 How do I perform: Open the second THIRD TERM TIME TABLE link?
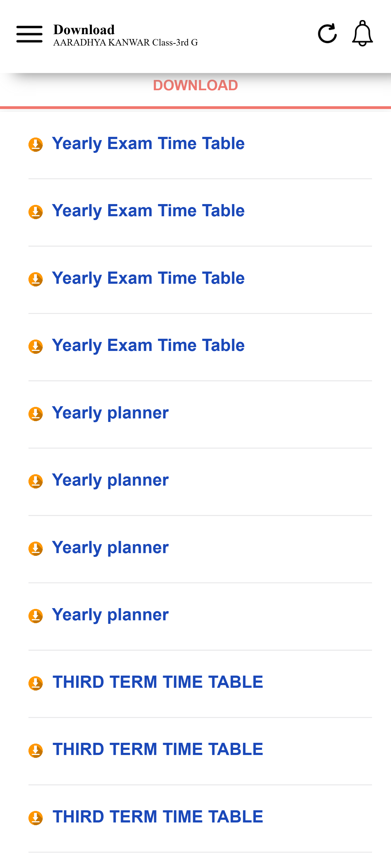click(158, 749)
